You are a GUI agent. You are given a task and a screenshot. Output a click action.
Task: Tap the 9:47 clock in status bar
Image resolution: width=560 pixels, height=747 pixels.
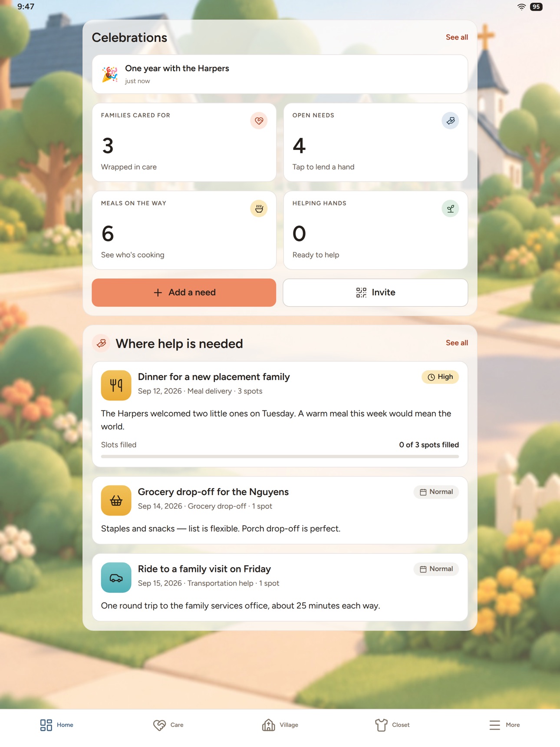(x=26, y=7)
